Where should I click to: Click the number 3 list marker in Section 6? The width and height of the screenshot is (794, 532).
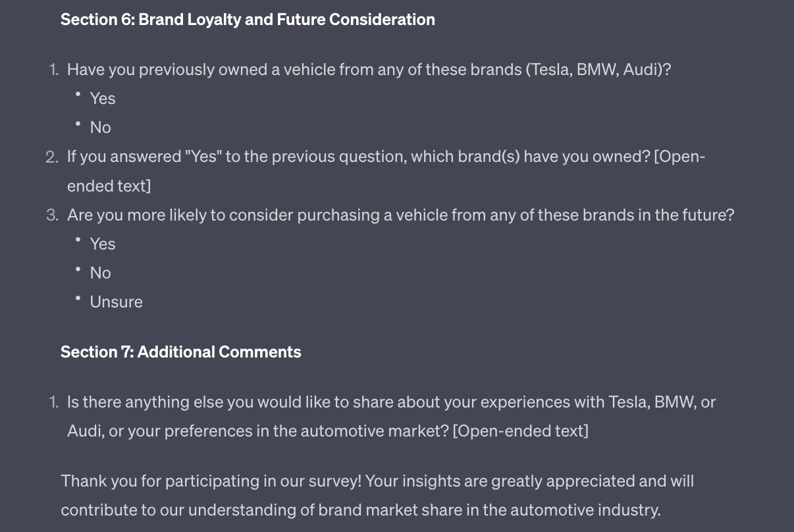click(52, 215)
